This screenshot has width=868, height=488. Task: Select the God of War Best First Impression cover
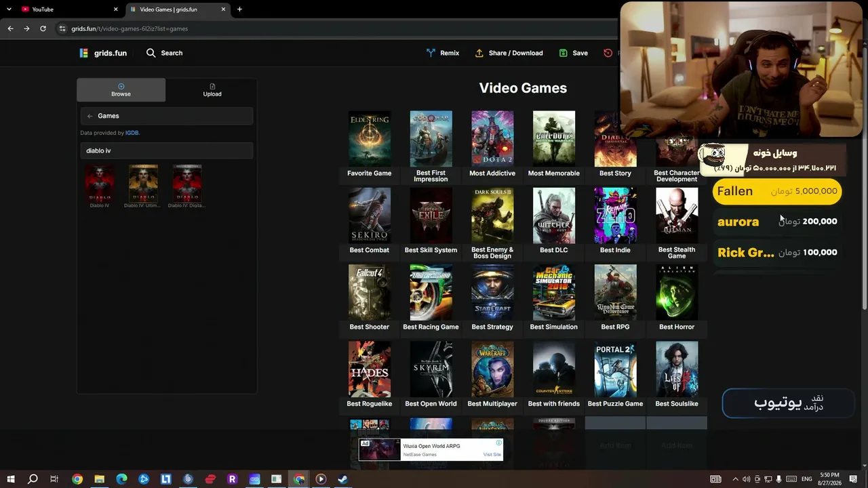pos(431,139)
